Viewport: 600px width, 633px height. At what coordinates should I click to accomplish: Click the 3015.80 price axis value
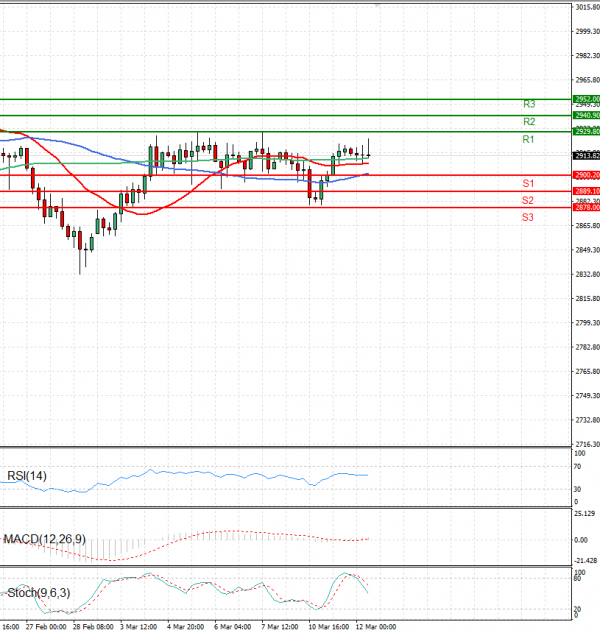coord(587,7)
